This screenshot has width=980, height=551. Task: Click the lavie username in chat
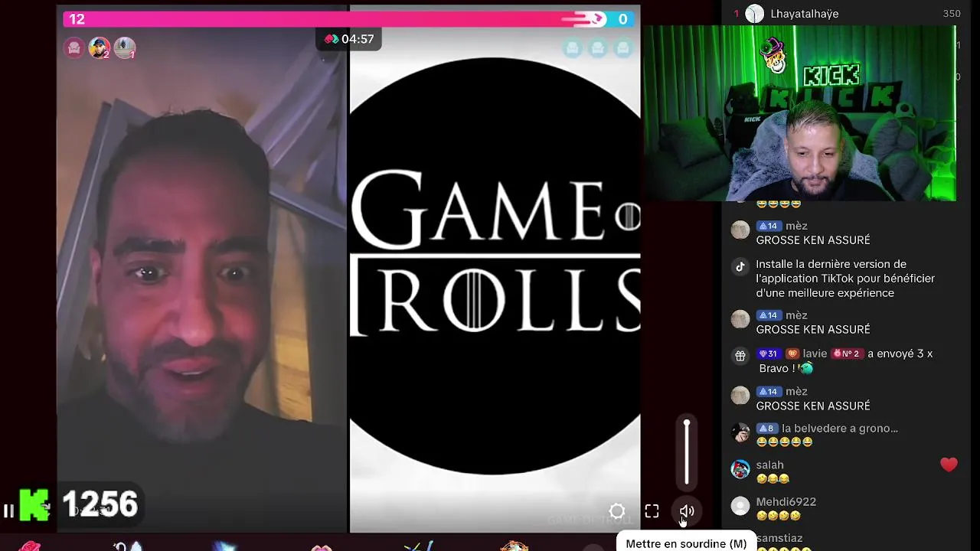point(815,354)
